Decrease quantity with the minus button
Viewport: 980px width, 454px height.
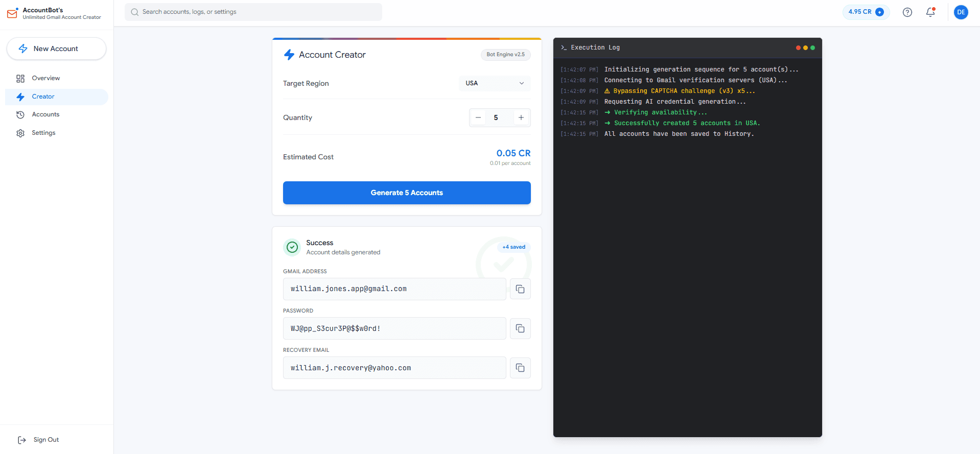[478, 117]
